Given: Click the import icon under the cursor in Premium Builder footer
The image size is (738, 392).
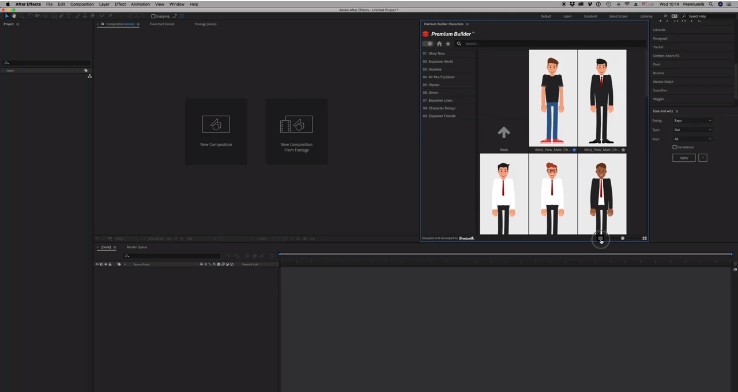Looking at the screenshot, I should pos(600,238).
